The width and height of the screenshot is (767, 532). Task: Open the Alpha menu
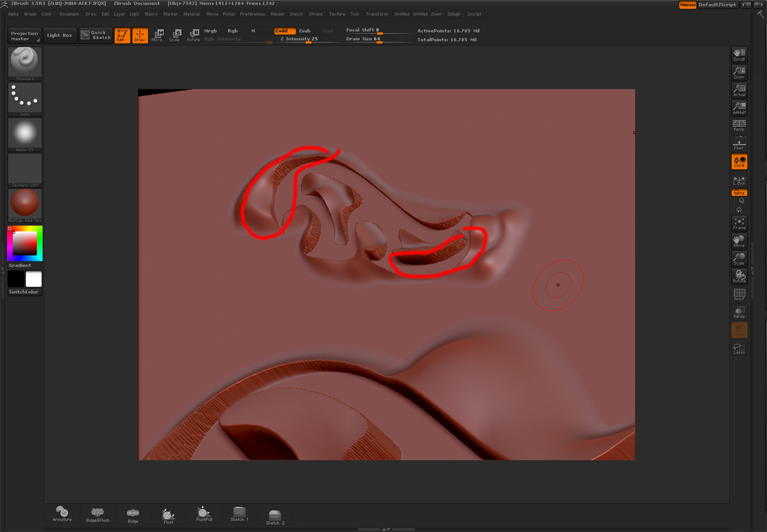click(13, 14)
